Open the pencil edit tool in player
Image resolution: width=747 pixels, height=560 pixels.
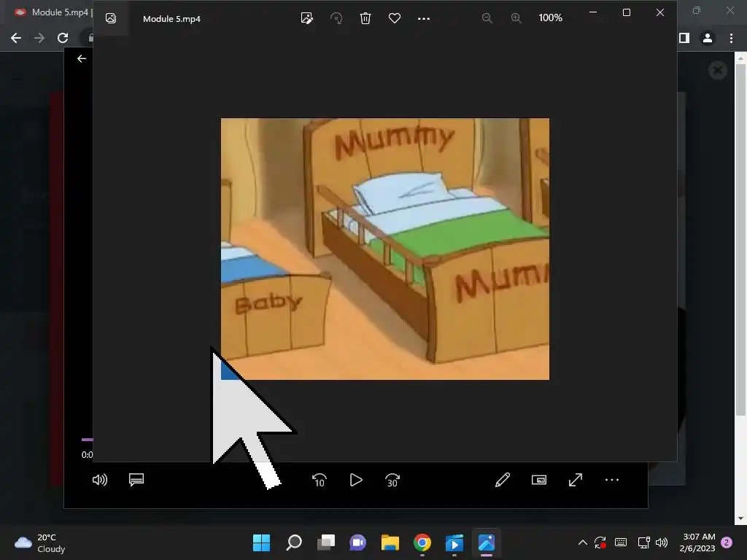coord(502,480)
